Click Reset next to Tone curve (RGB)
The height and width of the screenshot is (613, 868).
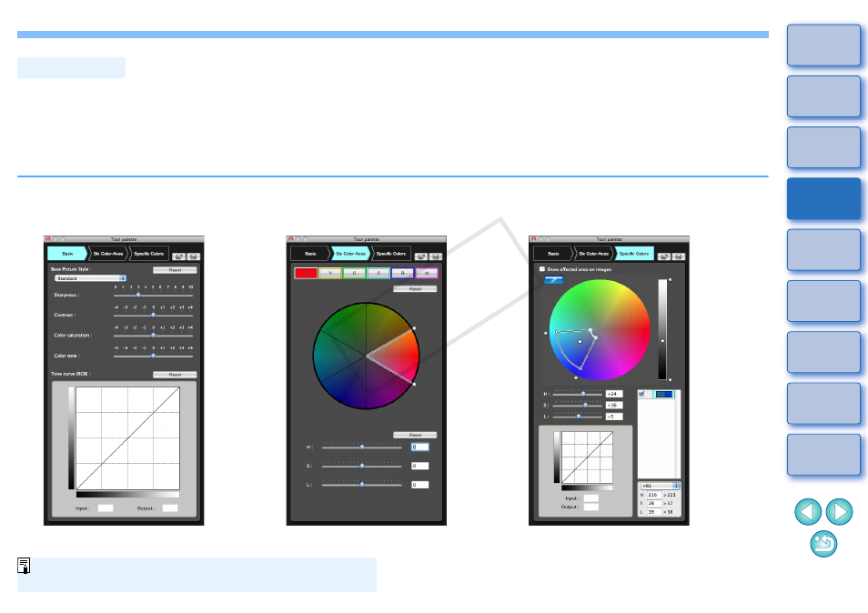(175, 375)
